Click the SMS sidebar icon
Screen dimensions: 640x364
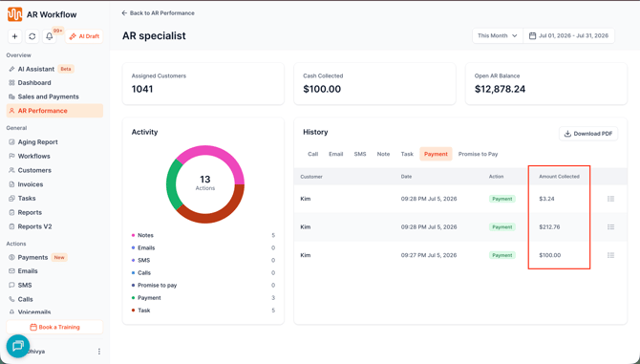(11, 286)
